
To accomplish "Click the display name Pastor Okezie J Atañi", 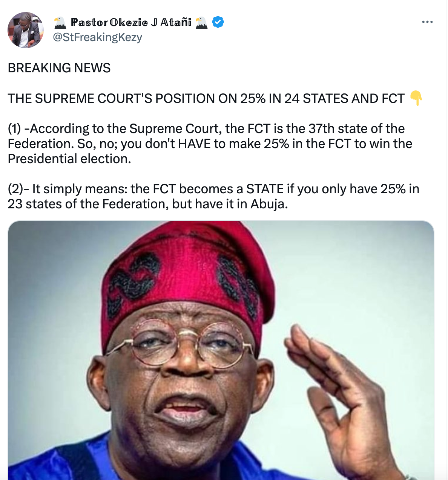I will coord(132,22).
